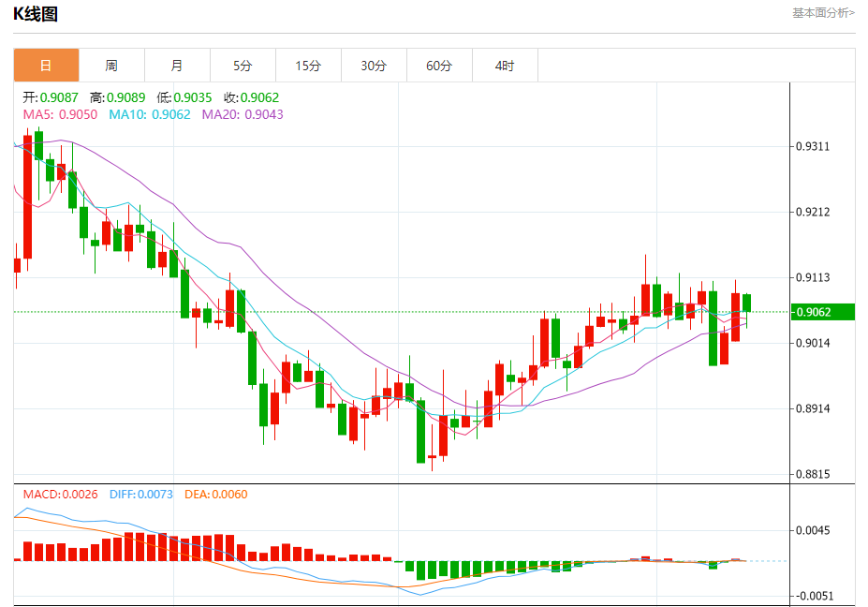The height and width of the screenshot is (607, 868).
Task: Click the 0.9311 price axis label
Action: (x=813, y=146)
